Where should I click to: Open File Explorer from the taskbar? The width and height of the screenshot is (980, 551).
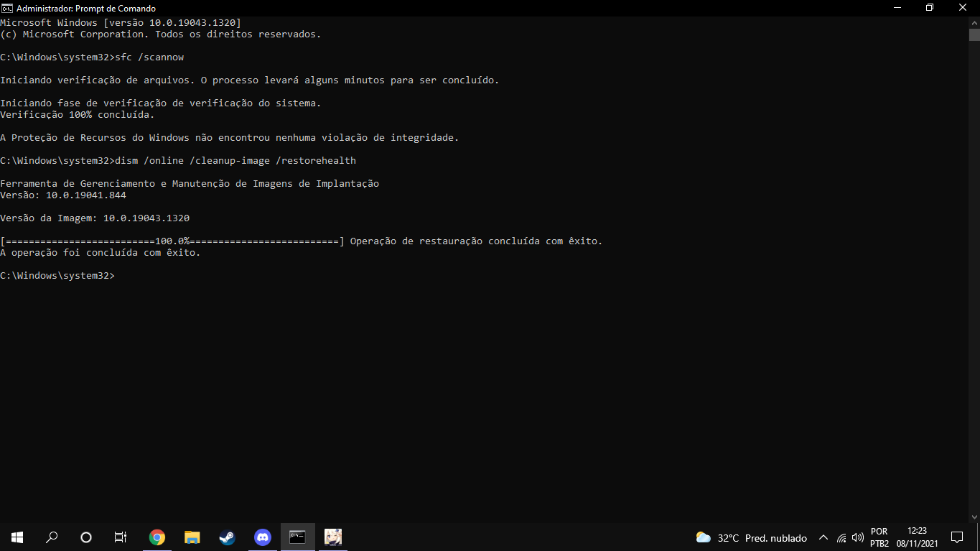[x=192, y=537]
